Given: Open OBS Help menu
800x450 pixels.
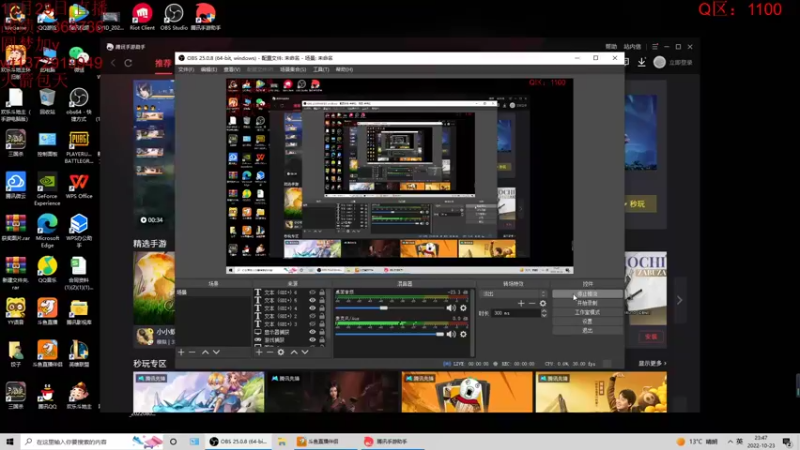Looking at the screenshot, I should (344, 69).
